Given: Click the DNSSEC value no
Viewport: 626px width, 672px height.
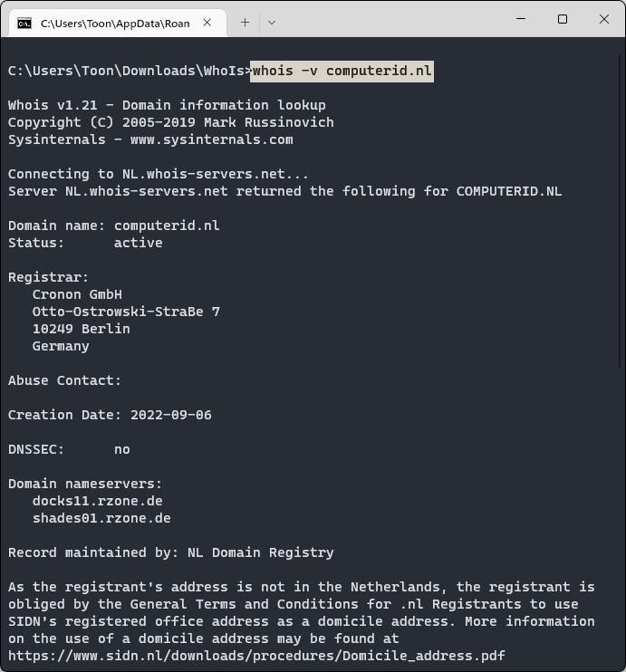Looking at the screenshot, I should 122,449.
